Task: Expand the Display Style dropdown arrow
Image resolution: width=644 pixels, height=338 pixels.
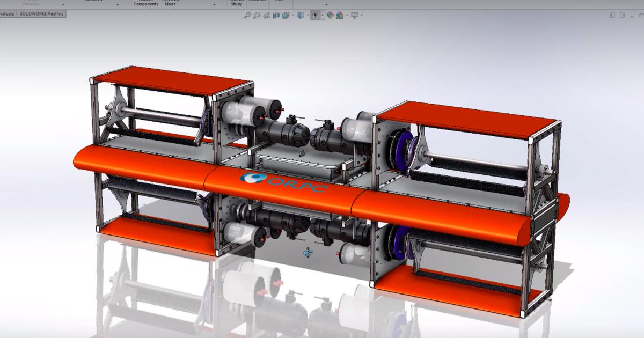Action: pos(307,16)
